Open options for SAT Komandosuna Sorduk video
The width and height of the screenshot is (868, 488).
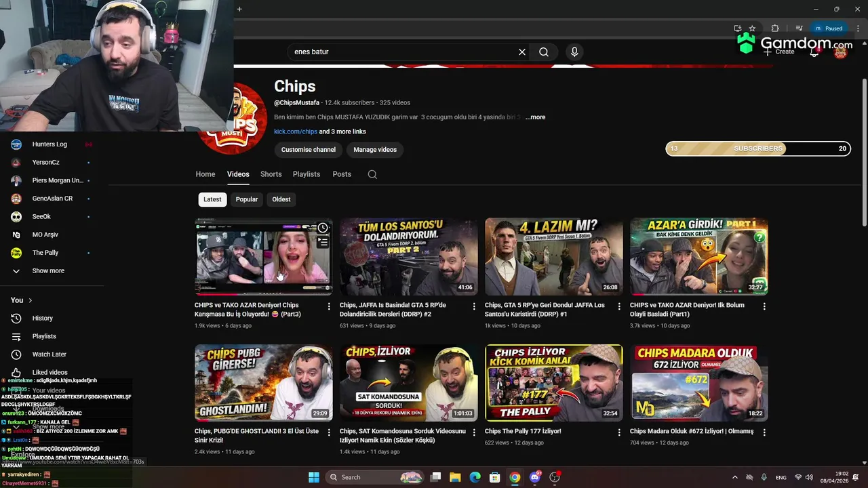(x=474, y=432)
